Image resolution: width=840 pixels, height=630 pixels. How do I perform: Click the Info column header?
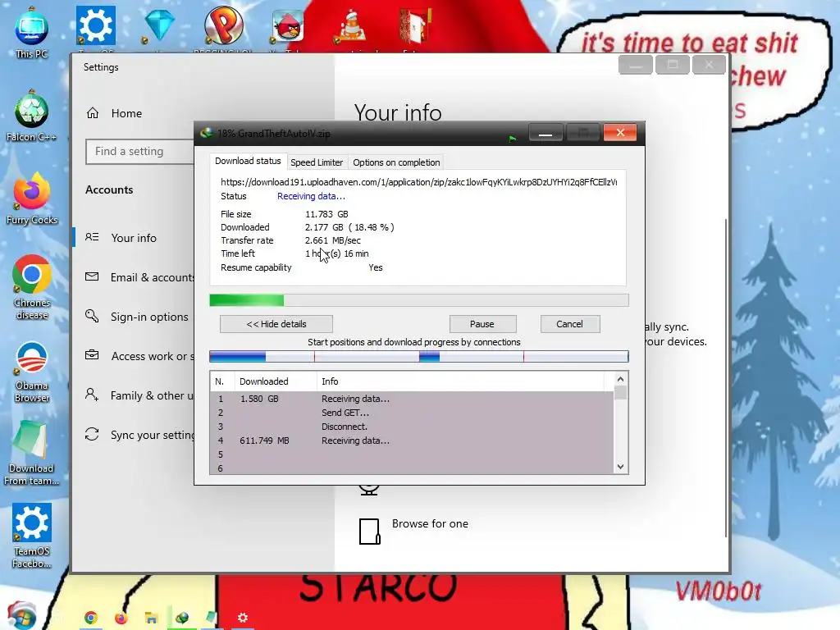(460, 381)
